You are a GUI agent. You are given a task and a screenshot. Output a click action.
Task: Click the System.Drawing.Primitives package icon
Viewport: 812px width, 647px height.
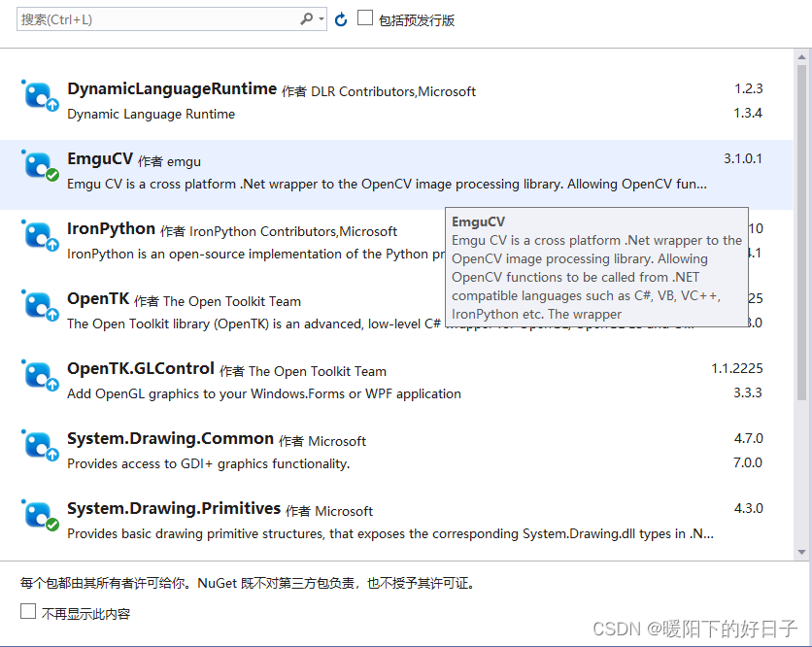(40, 515)
